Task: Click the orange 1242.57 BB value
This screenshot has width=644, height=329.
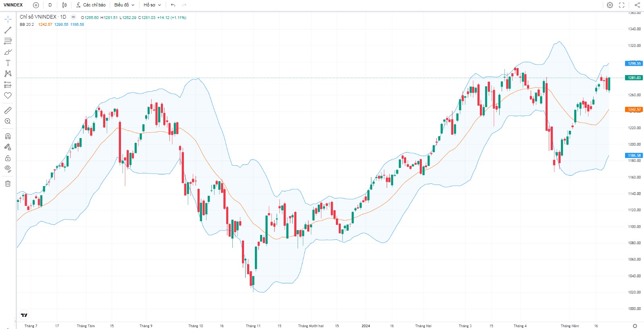Action: (45, 24)
